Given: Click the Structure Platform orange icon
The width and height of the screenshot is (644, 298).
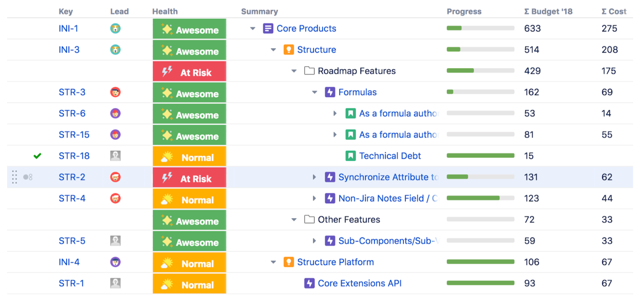Looking at the screenshot, I should click(289, 262).
